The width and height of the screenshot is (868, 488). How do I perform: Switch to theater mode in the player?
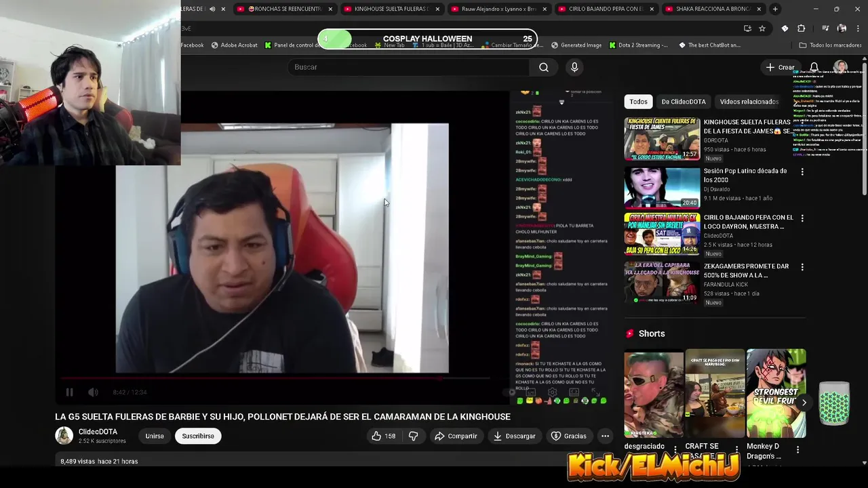[574, 392]
